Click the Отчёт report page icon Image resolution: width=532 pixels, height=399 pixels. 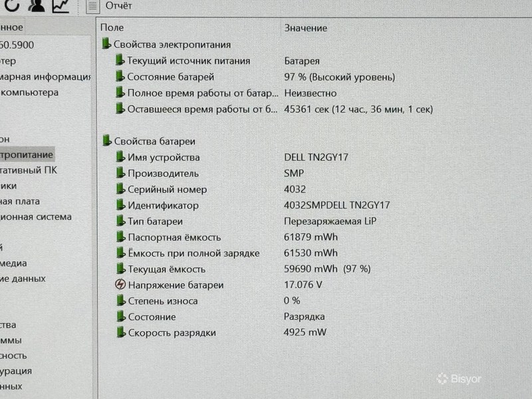92,6
